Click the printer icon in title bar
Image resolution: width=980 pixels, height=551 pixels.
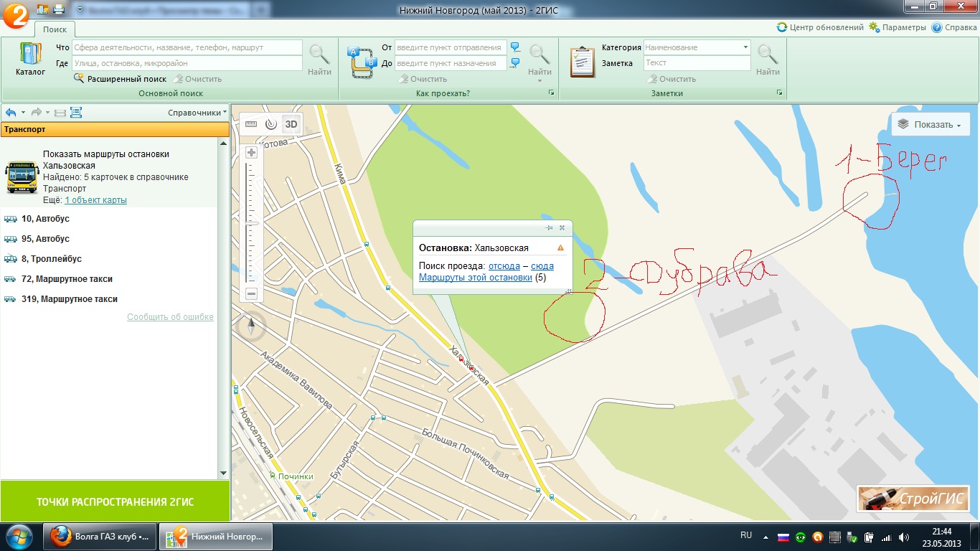tap(59, 9)
